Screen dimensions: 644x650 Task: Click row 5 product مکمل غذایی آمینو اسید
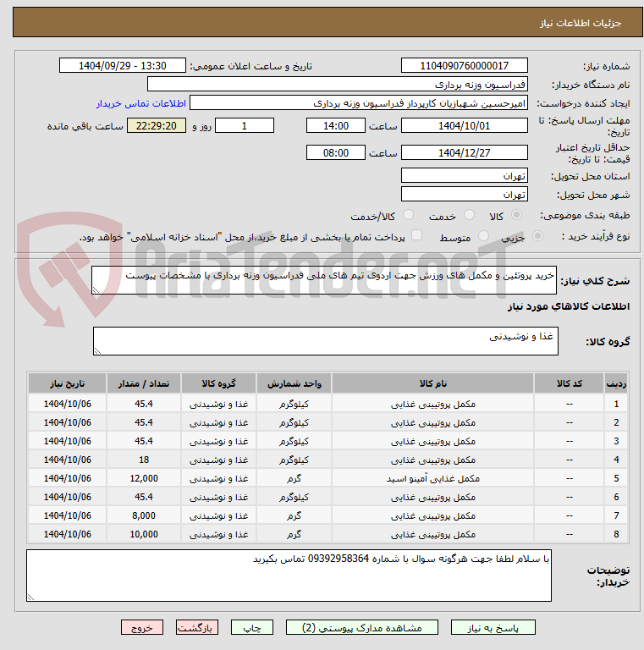pyautogui.click(x=432, y=478)
